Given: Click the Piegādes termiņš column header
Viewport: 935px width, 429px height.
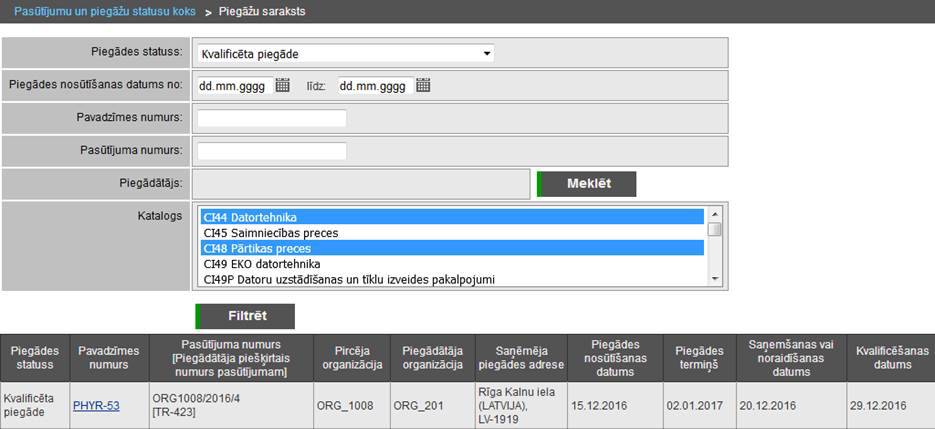Looking at the screenshot, I should 698,357.
